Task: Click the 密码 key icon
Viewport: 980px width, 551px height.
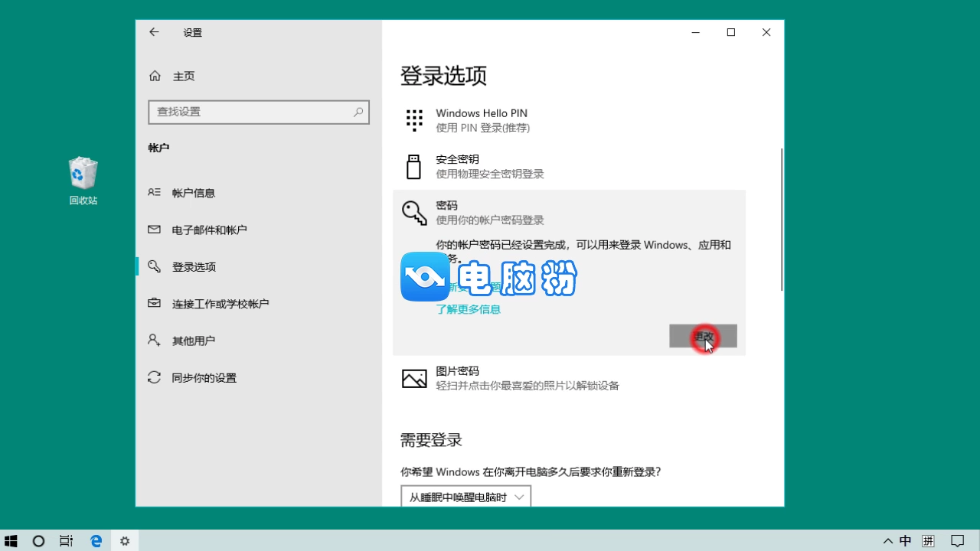Action: (414, 212)
